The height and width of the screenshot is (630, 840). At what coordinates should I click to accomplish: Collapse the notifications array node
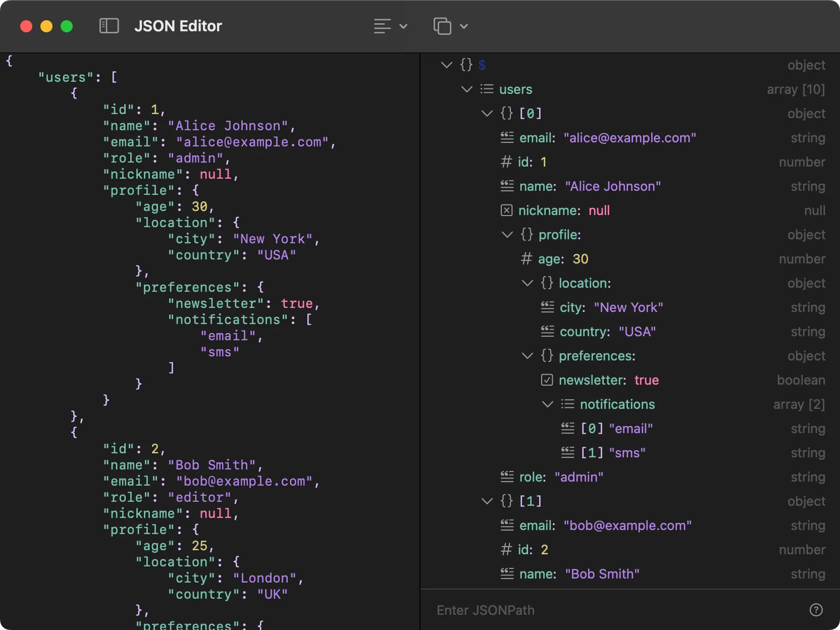tap(547, 404)
